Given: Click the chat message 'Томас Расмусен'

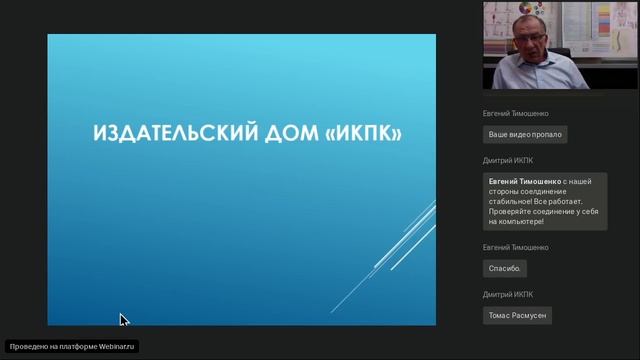Looking at the screenshot, I should [517, 316].
